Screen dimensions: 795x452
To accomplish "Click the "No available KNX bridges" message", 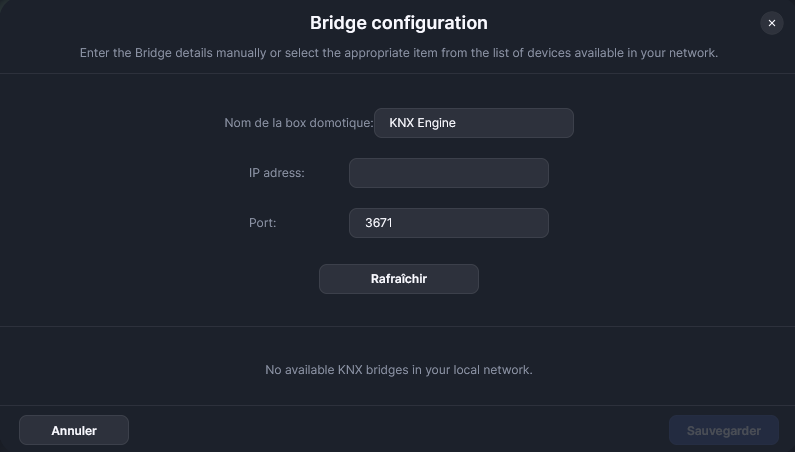I will pyautogui.click(x=398, y=370).
